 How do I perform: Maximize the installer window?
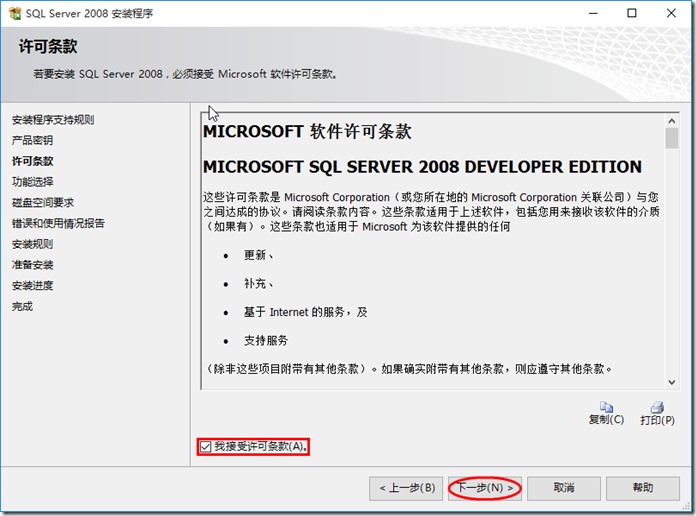click(632, 13)
